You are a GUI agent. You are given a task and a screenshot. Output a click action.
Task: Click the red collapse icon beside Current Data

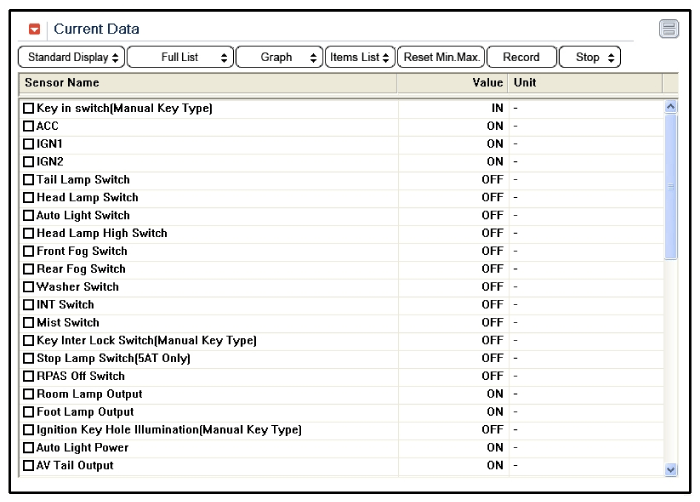coord(35,29)
